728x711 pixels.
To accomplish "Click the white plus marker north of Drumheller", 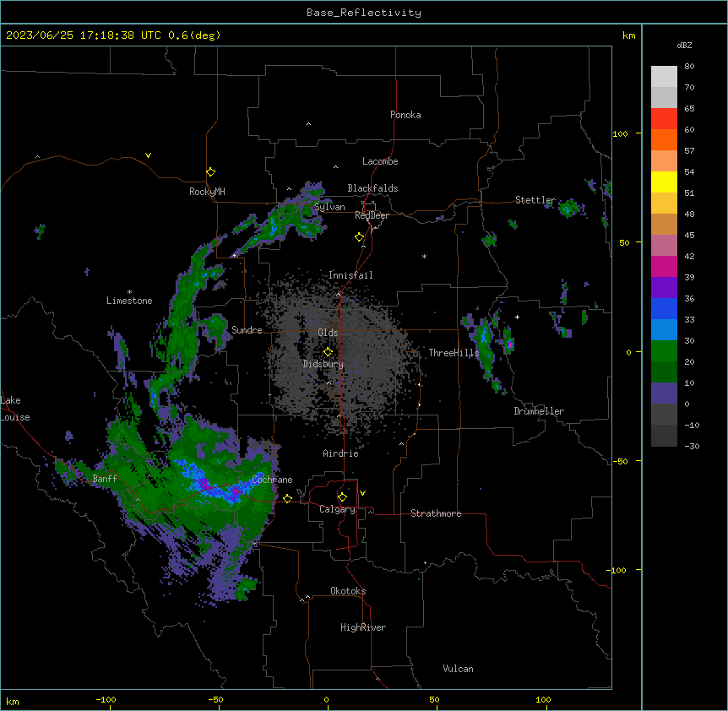I will point(517,317).
